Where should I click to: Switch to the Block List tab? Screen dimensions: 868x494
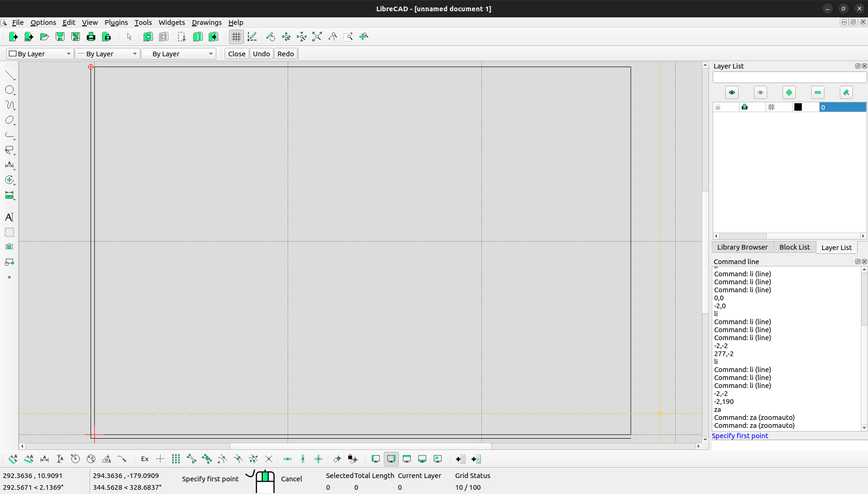pos(794,247)
